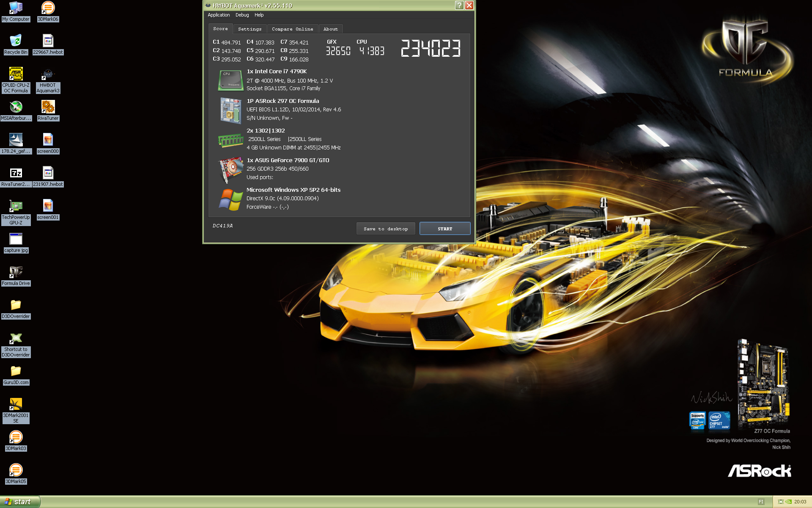
Task: Open the Debug menu
Action: [x=242, y=15]
